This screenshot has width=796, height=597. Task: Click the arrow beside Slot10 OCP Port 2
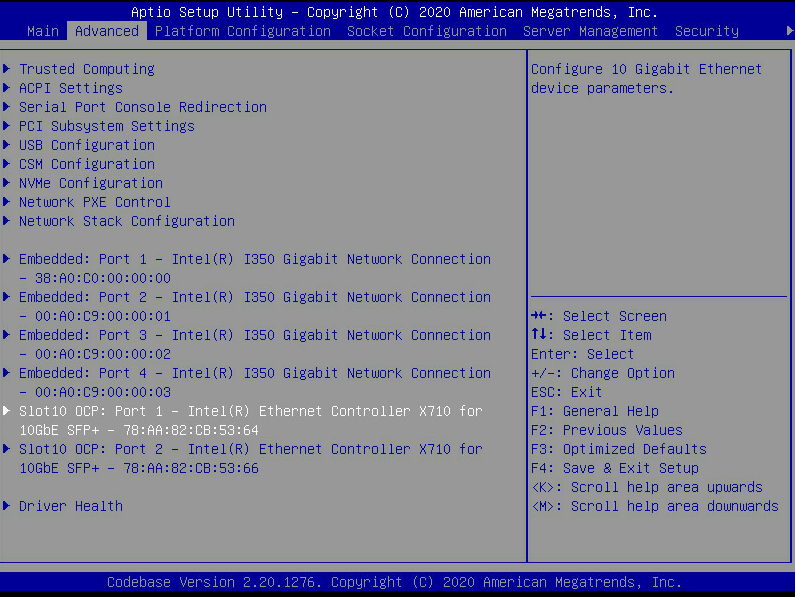pos(7,449)
